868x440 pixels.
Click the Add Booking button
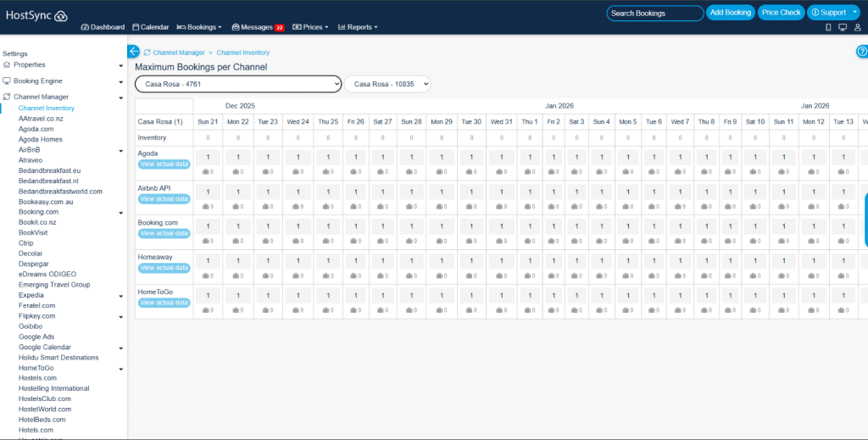pyautogui.click(x=730, y=13)
